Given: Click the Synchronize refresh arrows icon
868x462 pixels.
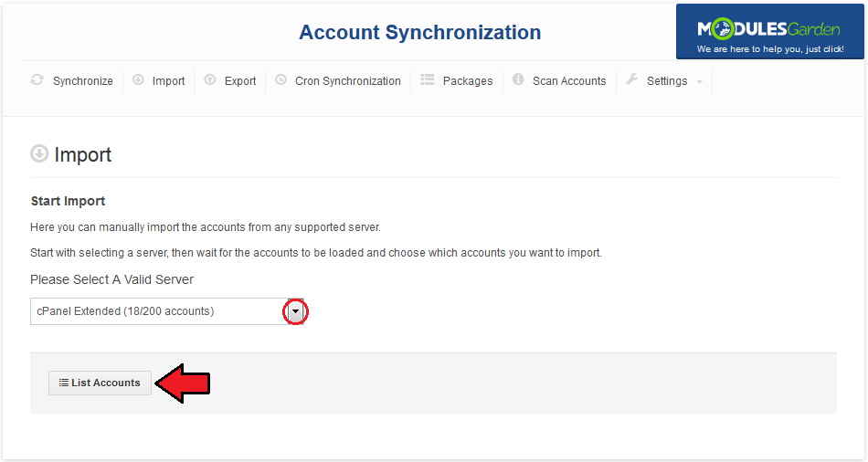Looking at the screenshot, I should [x=37, y=79].
